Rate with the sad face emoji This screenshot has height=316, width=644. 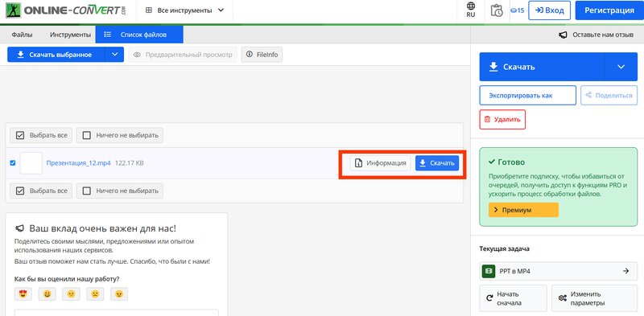coord(95,293)
